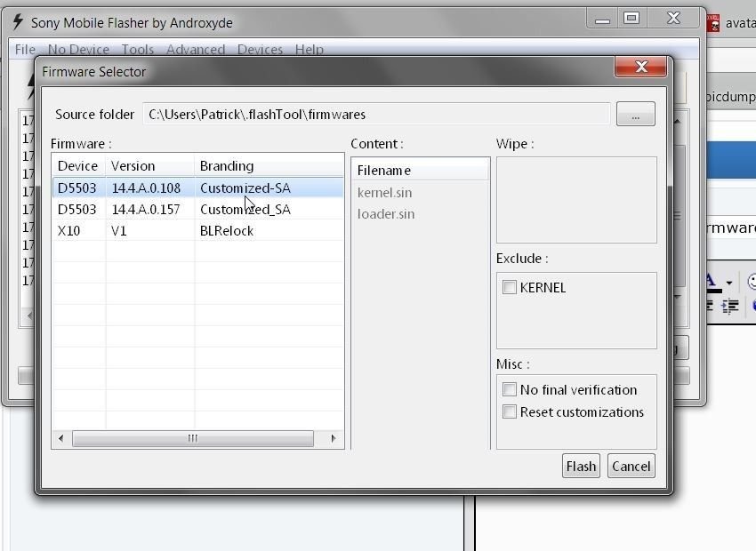Select firmware version 14.4.A.0.108 row
Viewport: 756px width, 551px height.
[197, 188]
